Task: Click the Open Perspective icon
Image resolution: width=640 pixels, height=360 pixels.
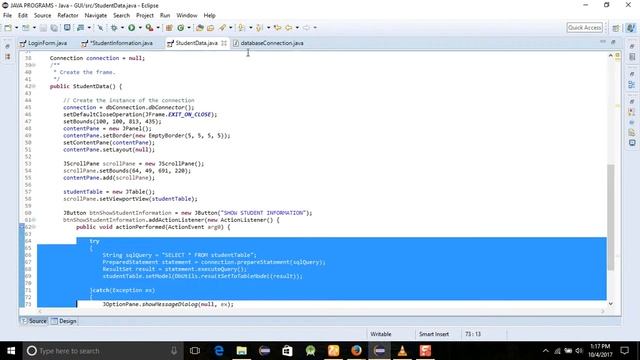Action: [x=616, y=28]
